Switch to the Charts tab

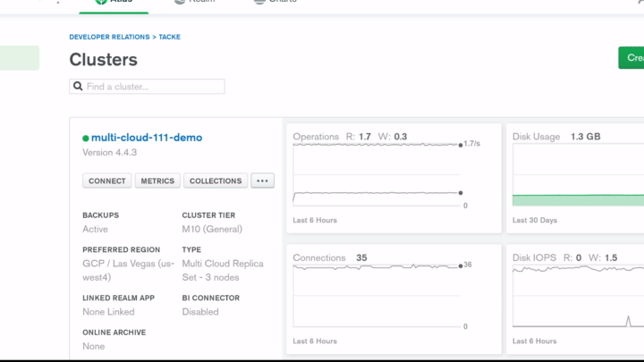pyautogui.click(x=275, y=2)
